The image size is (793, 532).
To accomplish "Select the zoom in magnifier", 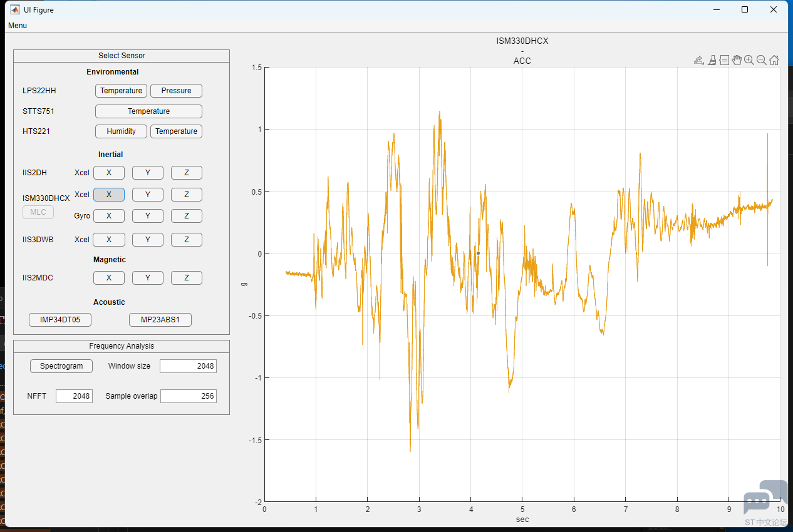I will (749, 60).
